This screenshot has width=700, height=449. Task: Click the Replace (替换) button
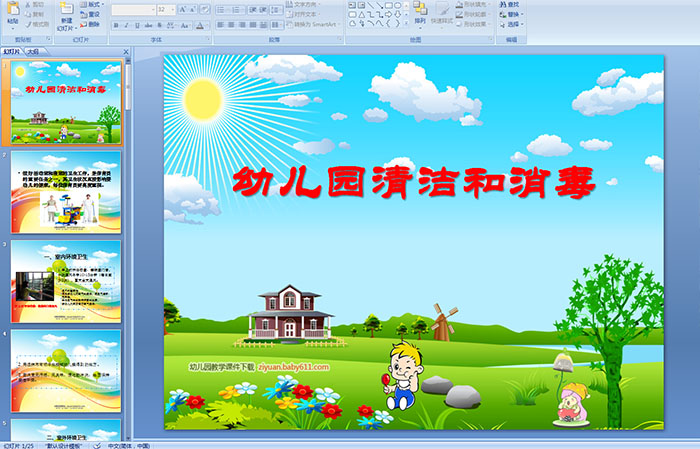(x=511, y=14)
